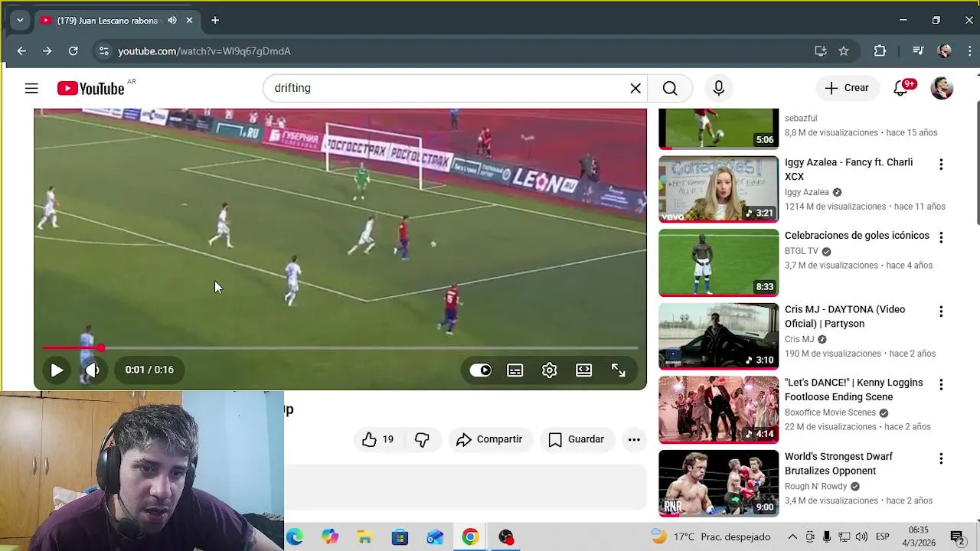Open Chrome media controls icon
Viewport: 980px width, 551px height.
tap(918, 51)
